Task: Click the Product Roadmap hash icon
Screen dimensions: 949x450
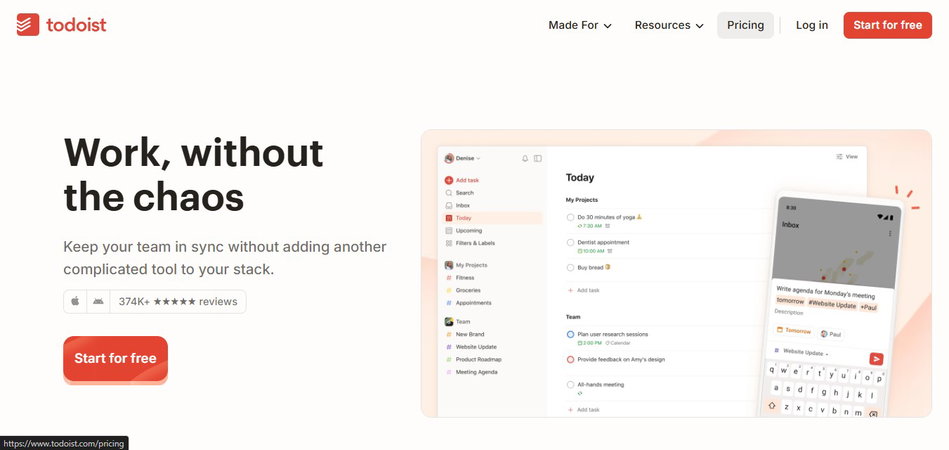Action: 448,360
